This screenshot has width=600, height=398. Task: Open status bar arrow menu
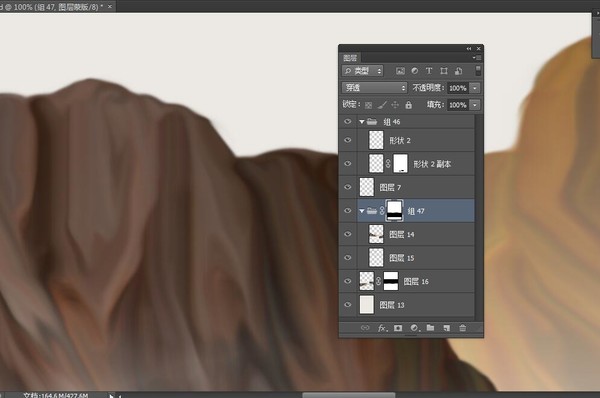[x=111, y=395]
